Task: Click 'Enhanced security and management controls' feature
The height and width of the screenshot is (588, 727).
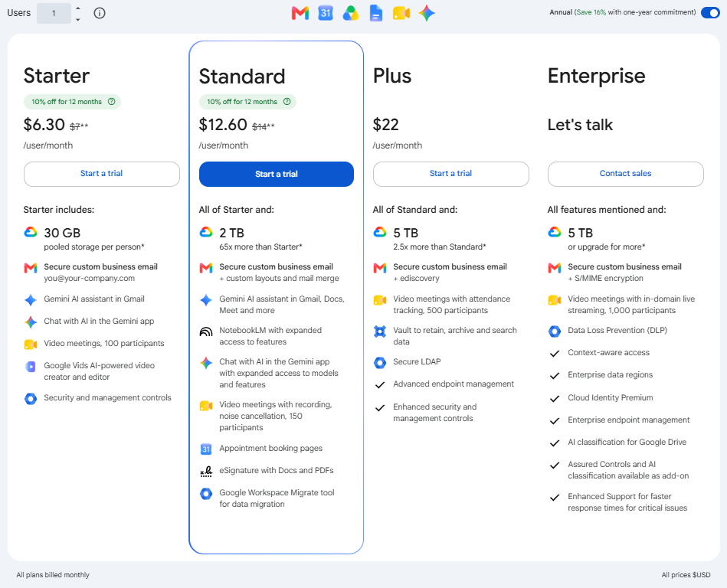Action: click(435, 413)
